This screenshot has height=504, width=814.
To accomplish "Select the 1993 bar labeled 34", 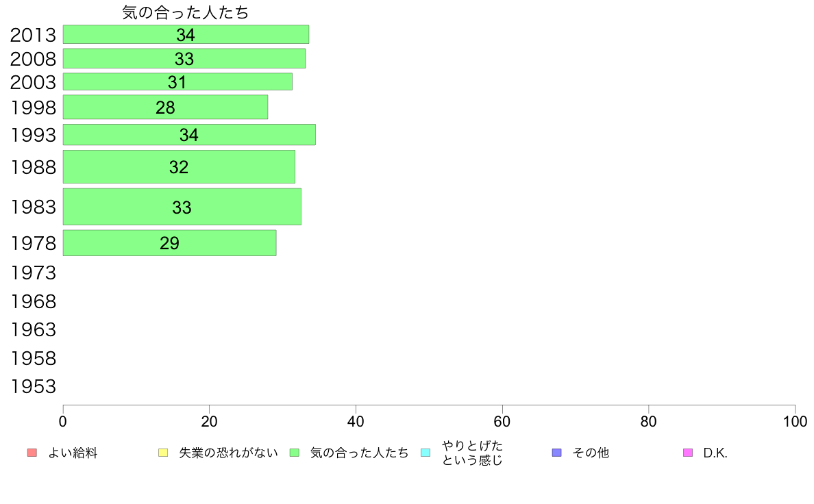I will click(189, 134).
